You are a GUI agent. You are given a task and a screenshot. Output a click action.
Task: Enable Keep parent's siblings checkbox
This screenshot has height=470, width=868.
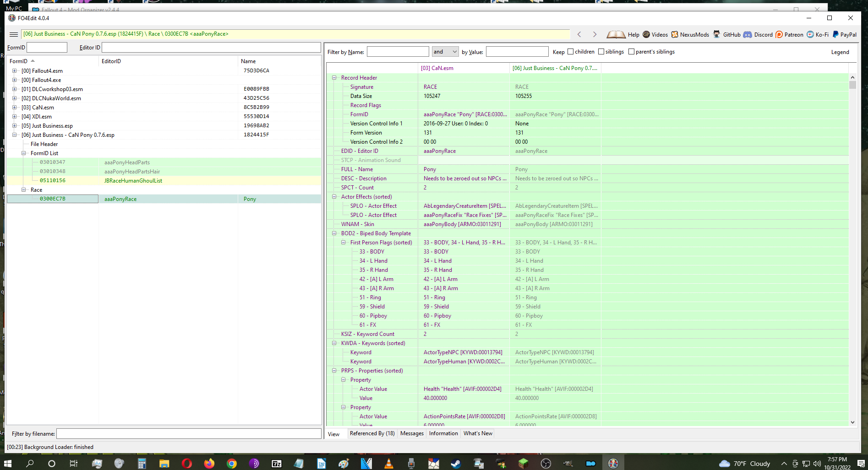(631, 52)
